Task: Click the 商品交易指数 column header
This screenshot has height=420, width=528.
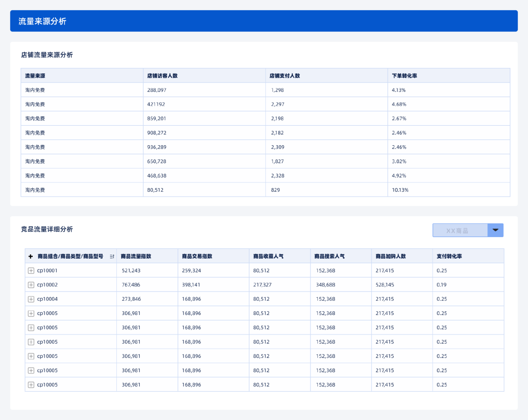Action: pyautogui.click(x=197, y=256)
